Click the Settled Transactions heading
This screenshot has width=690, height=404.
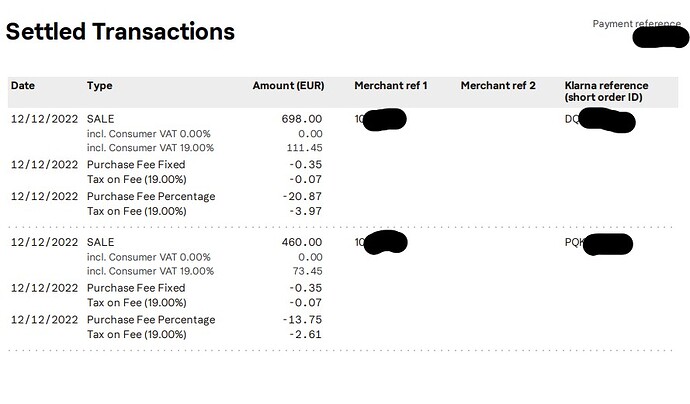[120, 31]
